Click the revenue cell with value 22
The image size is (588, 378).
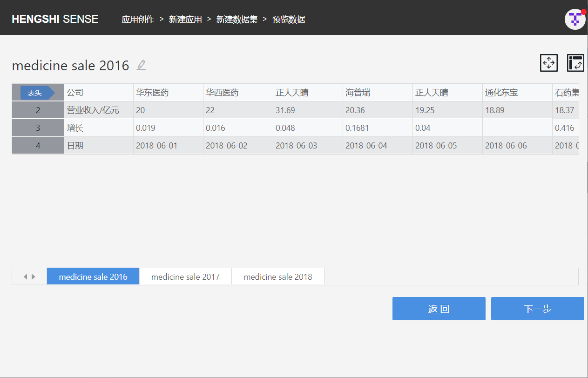[238, 110]
